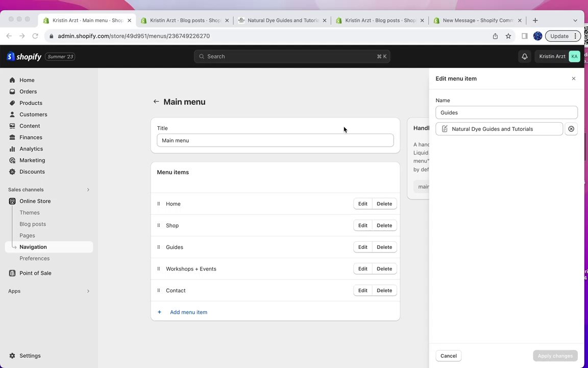Edit the Workshops + Events menu item
Viewport: 588px width, 368px height.
tap(362, 269)
